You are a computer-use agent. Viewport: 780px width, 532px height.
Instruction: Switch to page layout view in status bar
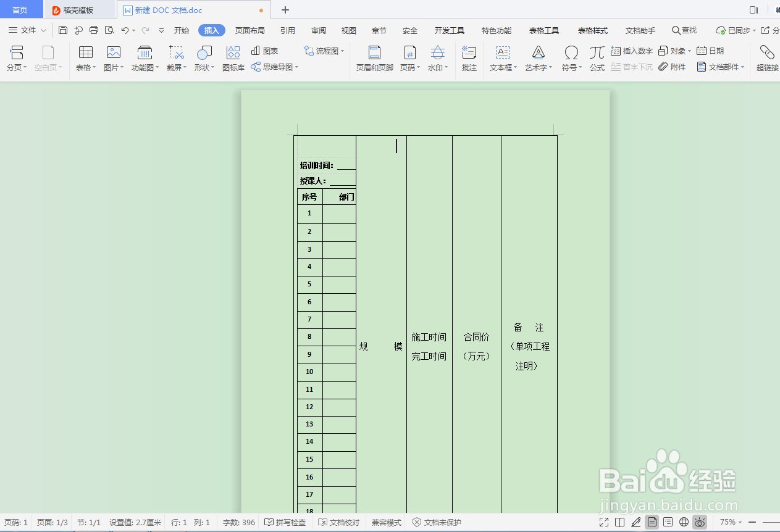[x=652, y=522]
